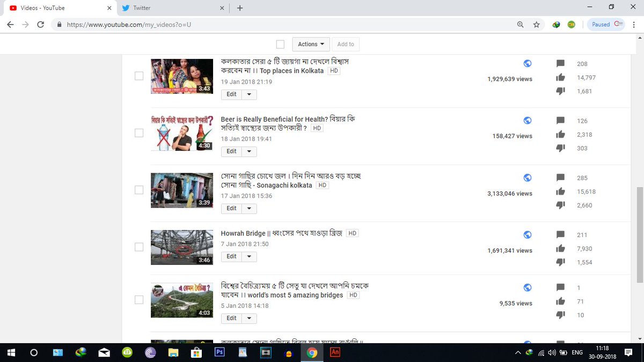Viewport: 644px width, 362px height.
Task: Click Edit button for Top places in Kolkata
Action: pyautogui.click(x=231, y=94)
